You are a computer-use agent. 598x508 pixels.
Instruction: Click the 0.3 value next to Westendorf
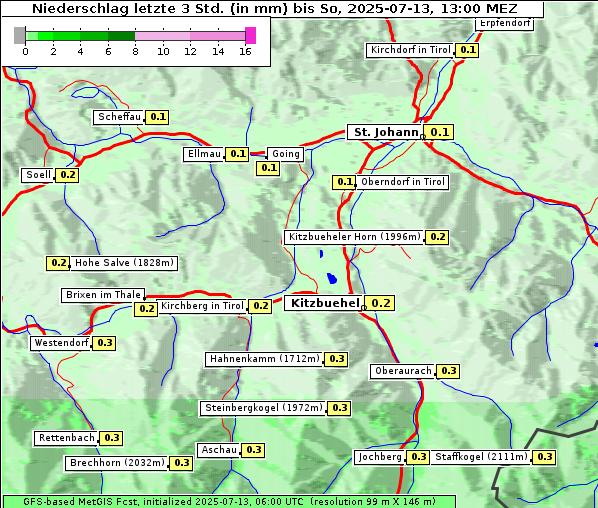pos(104,343)
